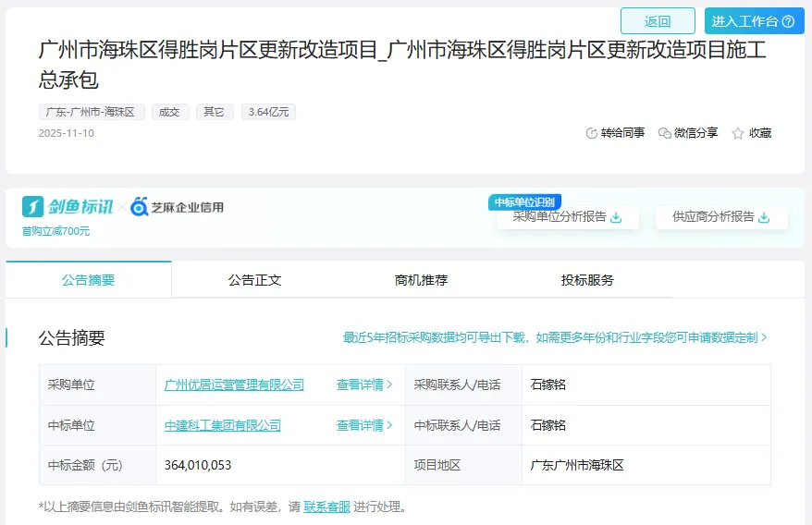
Task: Switch to the 公告正文 tab
Action: [254, 279]
